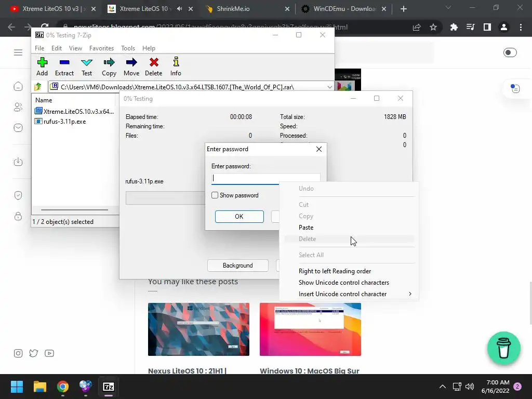Click the share page icon in address bar
Viewport: 532px width, 399px height.
click(x=417, y=27)
